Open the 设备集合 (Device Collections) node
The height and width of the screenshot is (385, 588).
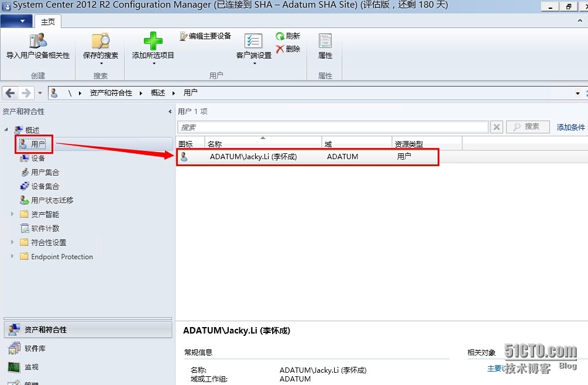pos(40,186)
